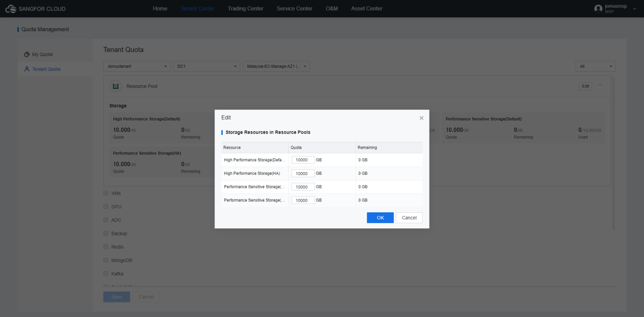Click the Resource Pool round icon

[x=115, y=86]
